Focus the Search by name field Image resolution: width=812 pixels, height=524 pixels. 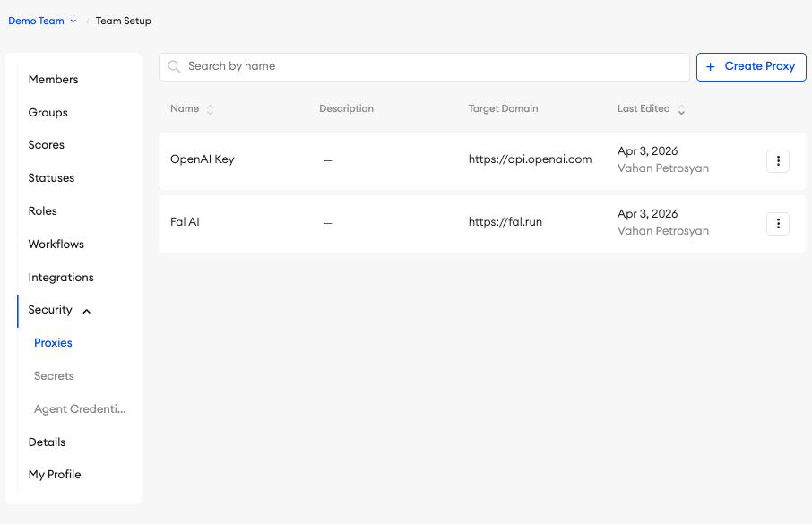tap(424, 67)
